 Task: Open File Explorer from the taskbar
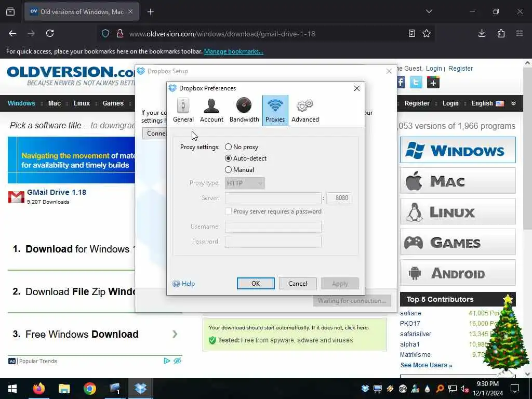pos(64,389)
